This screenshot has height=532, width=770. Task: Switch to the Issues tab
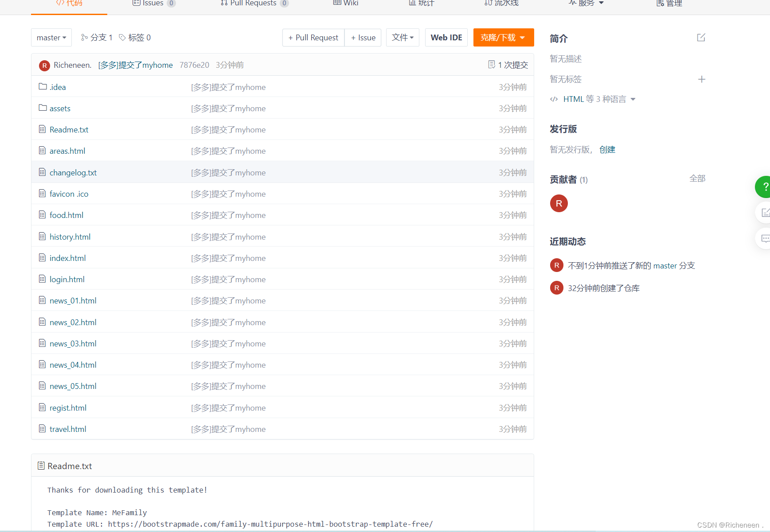[x=154, y=4]
